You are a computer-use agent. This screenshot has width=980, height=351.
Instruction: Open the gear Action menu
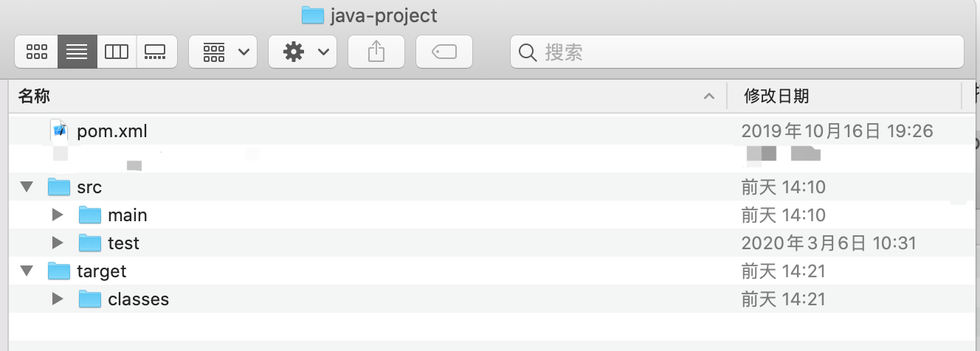pyautogui.click(x=303, y=52)
